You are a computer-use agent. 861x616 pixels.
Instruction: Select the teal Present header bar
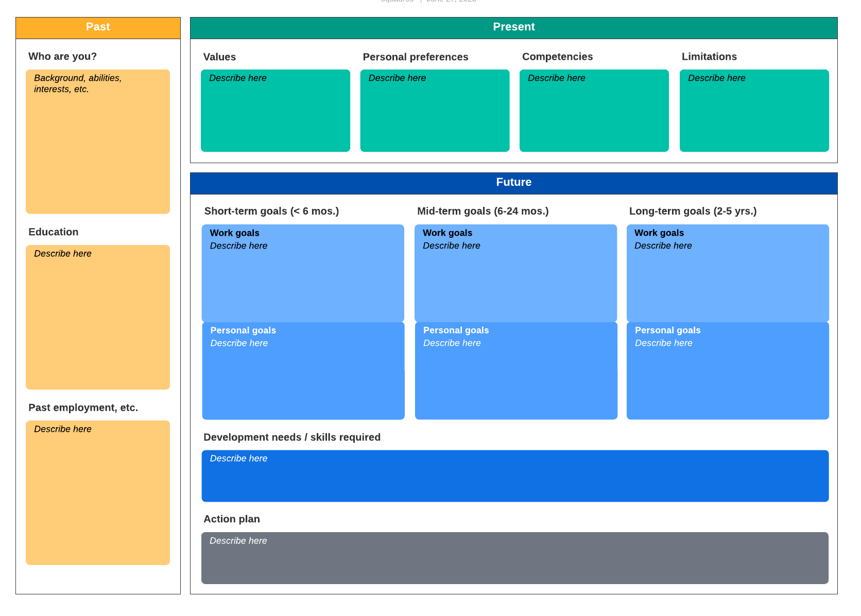click(x=513, y=28)
